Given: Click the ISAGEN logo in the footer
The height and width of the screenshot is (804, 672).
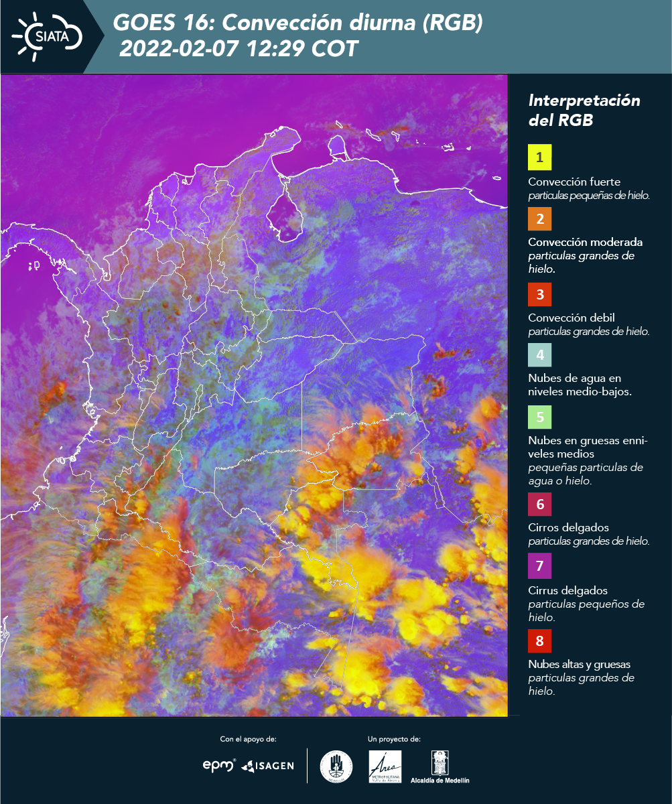Looking at the screenshot, I should tap(268, 766).
